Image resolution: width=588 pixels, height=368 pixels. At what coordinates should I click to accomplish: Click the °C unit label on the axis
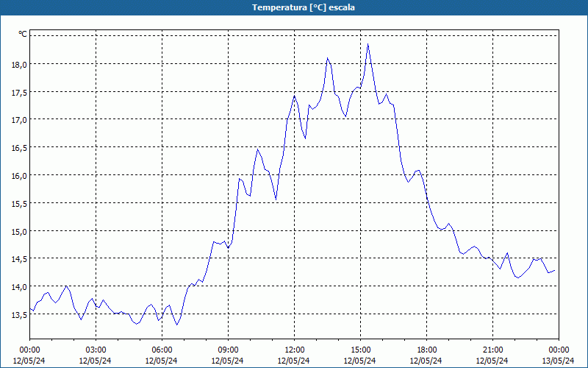(23, 34)
